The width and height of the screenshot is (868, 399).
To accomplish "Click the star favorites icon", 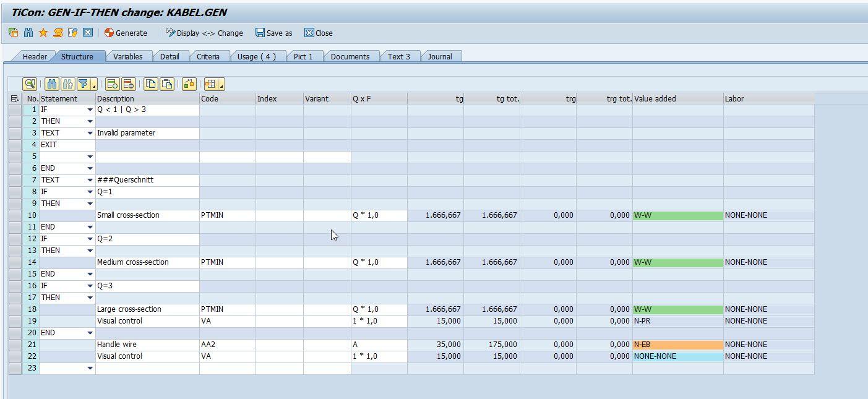I will [43, 33].
